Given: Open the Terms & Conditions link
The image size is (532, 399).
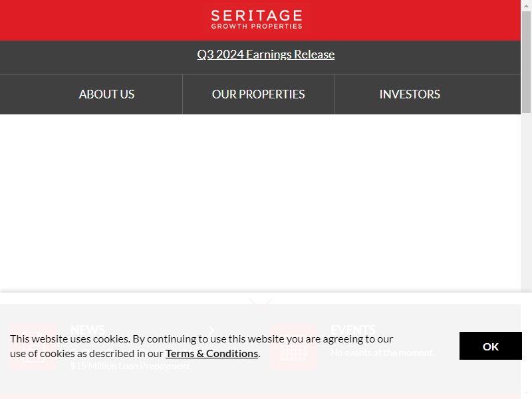Looking at the screenshot, I should 211,354.
